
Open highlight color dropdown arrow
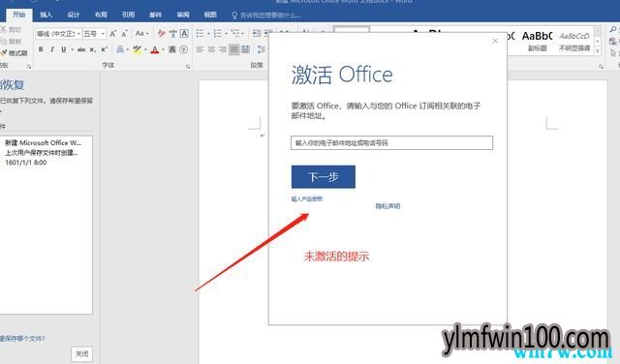pyautogui.click(x=145, y=49)
